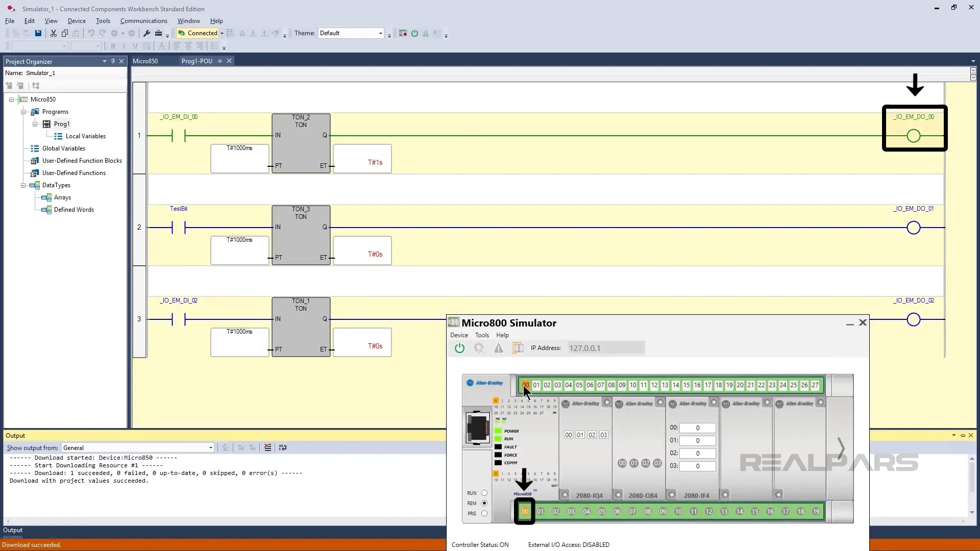Click the Save icon in the toolbar

(38, 33)
